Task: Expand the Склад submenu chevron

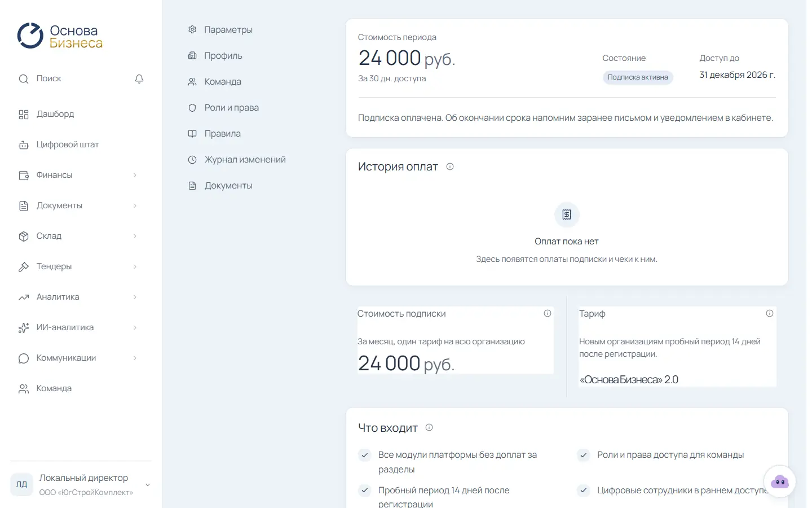Action: pyautogui.click(x=135, y=237)
